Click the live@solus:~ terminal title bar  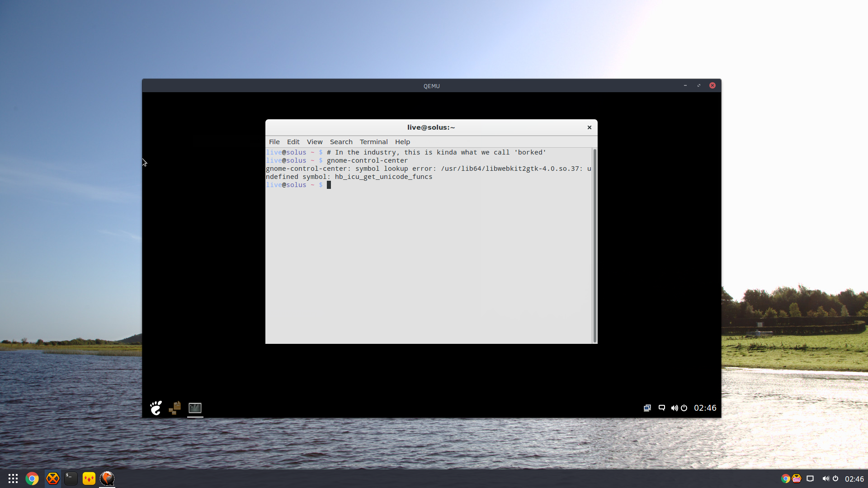(x=431, y=127)
